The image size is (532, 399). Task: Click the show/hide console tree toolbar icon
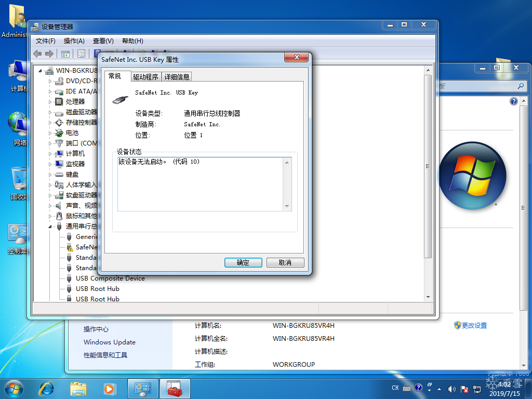(65, 54)
